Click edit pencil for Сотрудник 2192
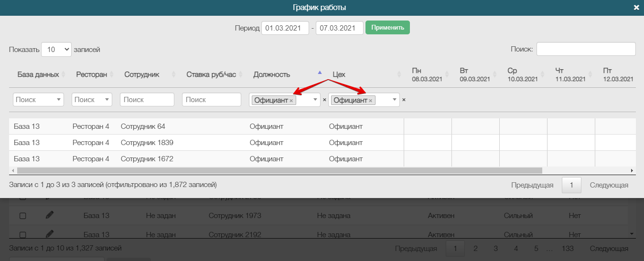The image size is (644, 261). click(x=50, y=234)
